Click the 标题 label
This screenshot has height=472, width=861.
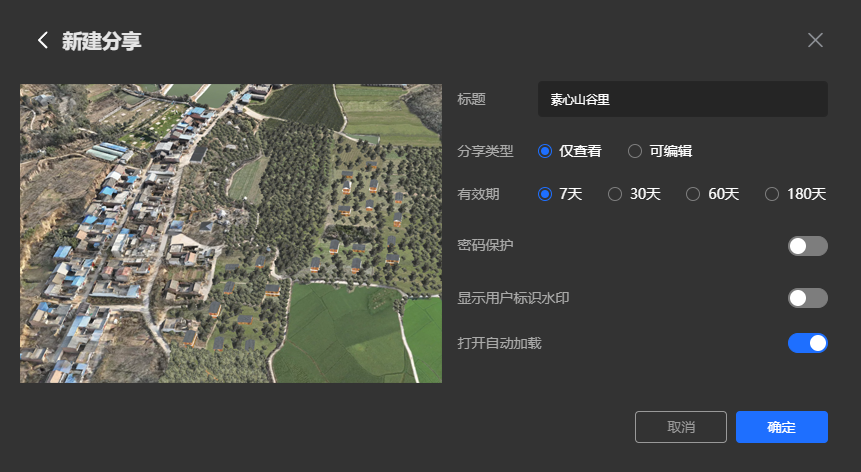point(472,99)
